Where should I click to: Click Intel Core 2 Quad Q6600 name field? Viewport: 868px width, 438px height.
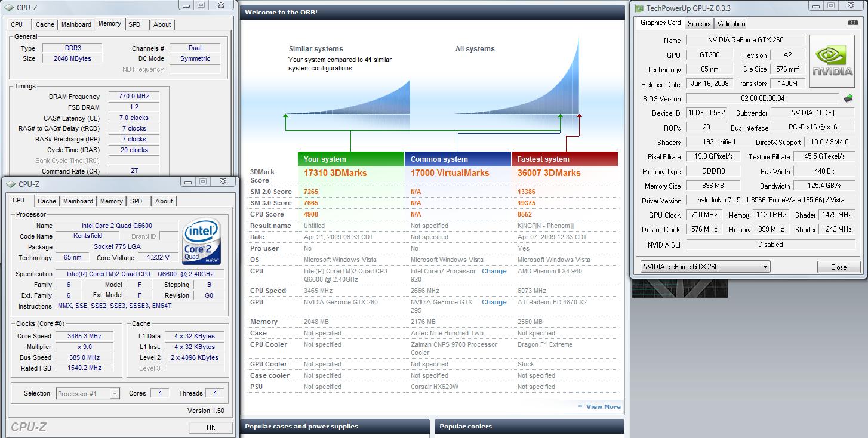[117, 226]
